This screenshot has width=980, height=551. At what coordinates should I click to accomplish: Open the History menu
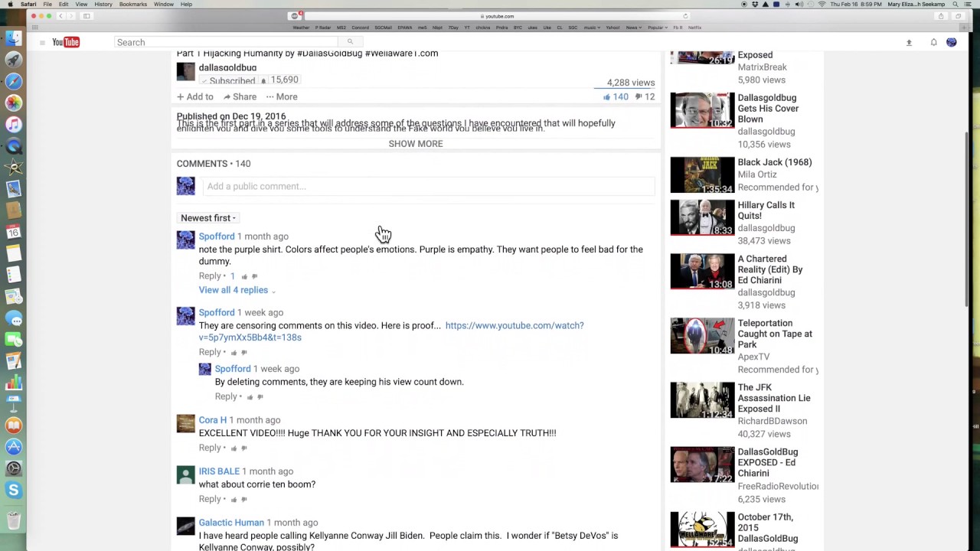point(103,4)
